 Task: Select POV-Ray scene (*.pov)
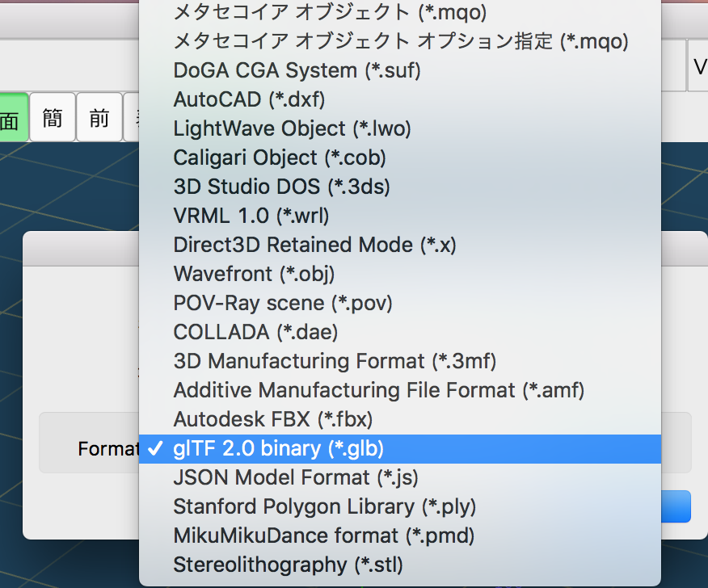pyautogui.click(x=400, y=303)
